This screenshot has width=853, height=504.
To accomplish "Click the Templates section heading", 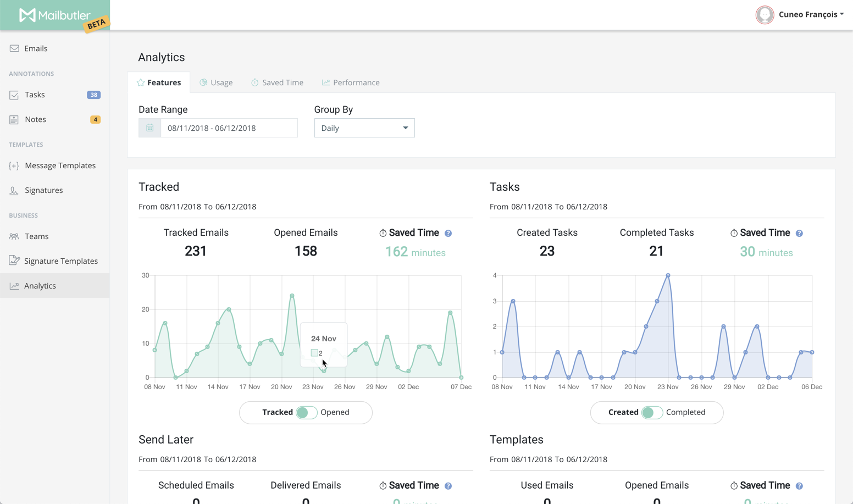I will pyautogui.click(x=517, y=440).
